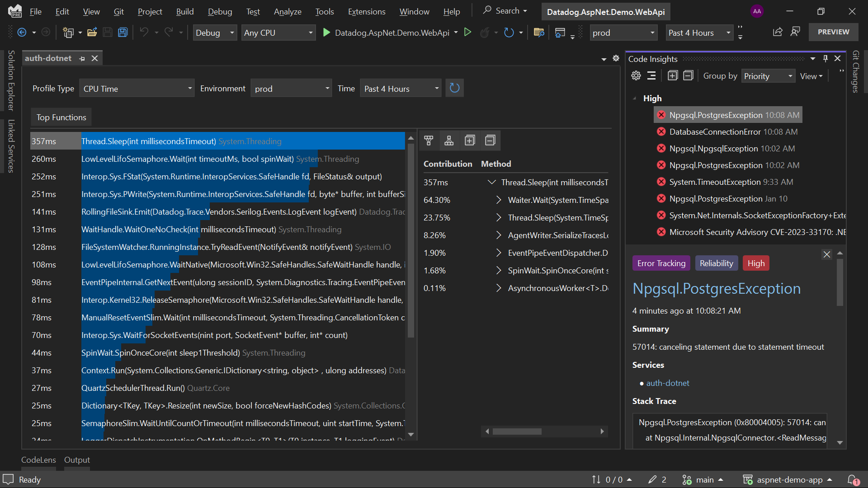Refresh the profiler data
This screenshot has height=488, width=868.
coord(454,88)
